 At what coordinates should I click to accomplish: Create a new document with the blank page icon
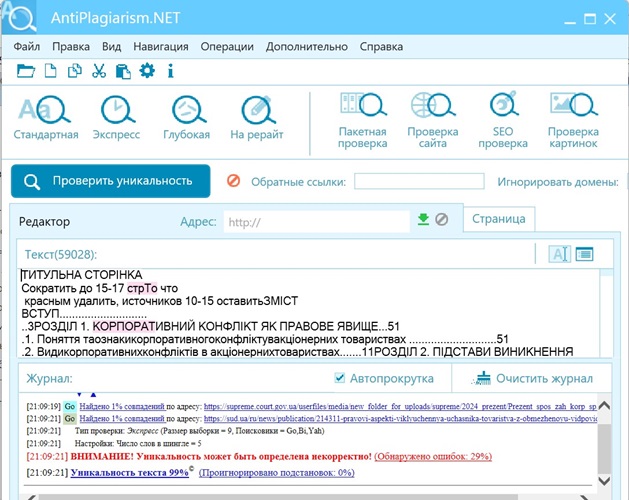[50, 71]
